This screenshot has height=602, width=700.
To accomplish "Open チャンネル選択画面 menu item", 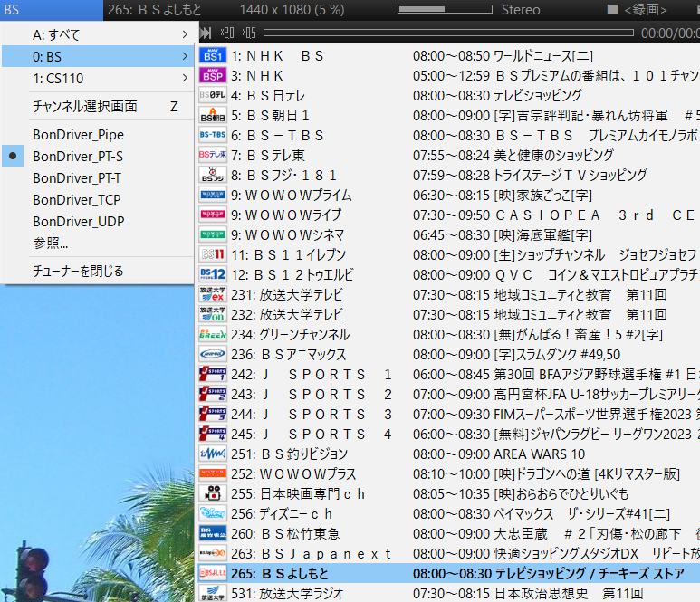I will pos(97,106).
